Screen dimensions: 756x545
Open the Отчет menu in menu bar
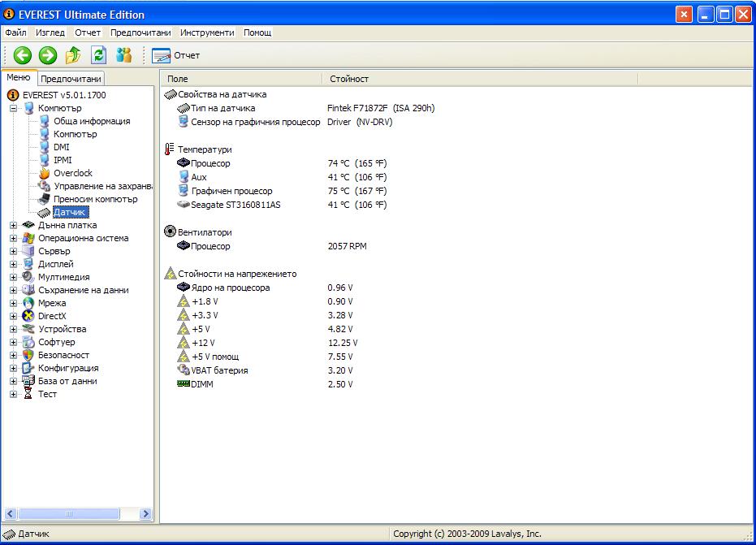[x=88, y=32]
